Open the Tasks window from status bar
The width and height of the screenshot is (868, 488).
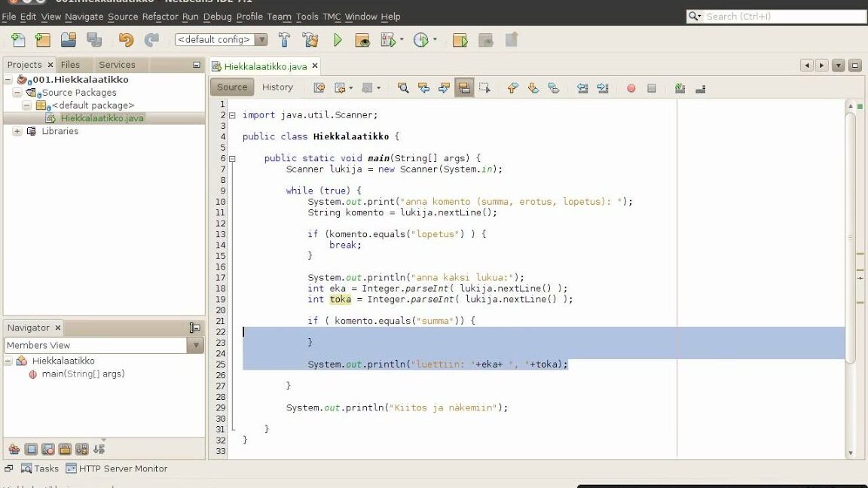[x=40, y=468]
